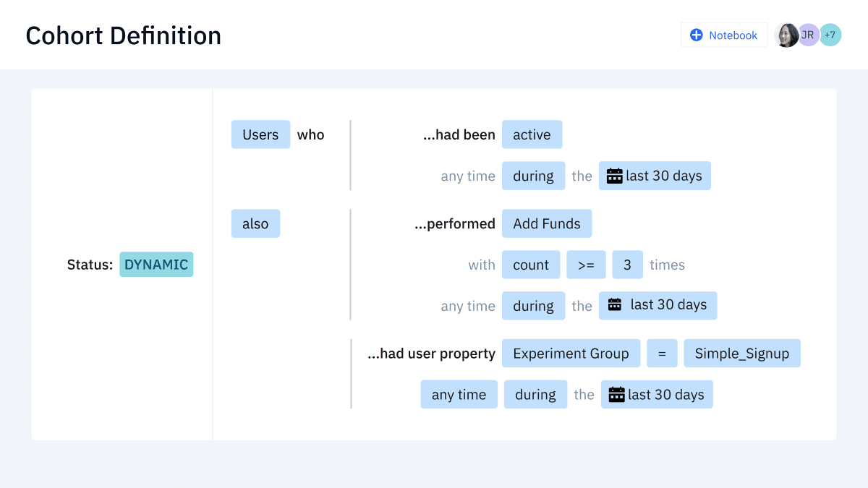Image resolution: width=868 pixels, height=488 pixels.
Task: Click calendar icon in active condition date range
Action: point(614,176)
